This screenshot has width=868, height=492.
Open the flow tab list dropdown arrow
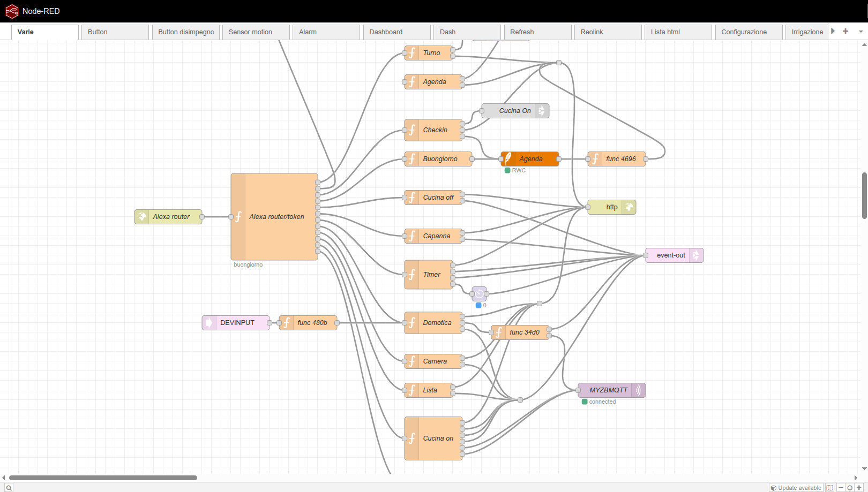point(860,32)
